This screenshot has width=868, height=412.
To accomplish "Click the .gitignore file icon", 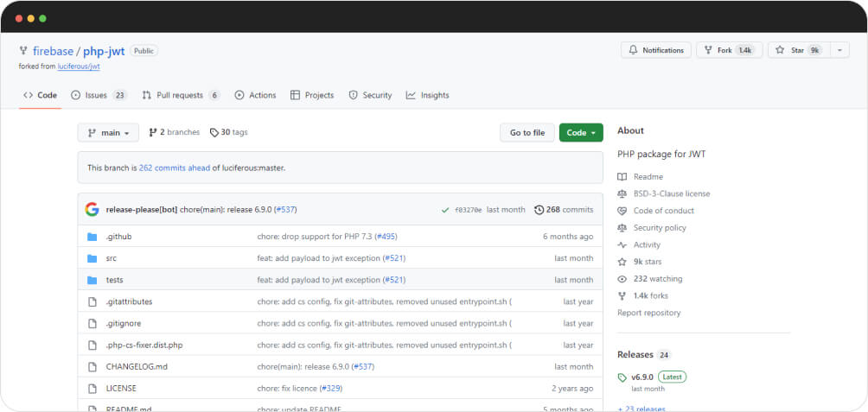I will click(x=93, y=324).
